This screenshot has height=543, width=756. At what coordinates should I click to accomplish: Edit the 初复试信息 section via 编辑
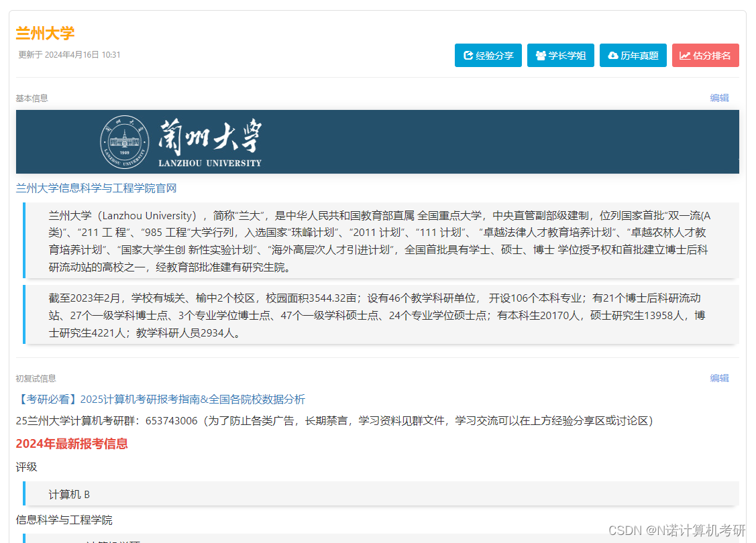[719, 378]
